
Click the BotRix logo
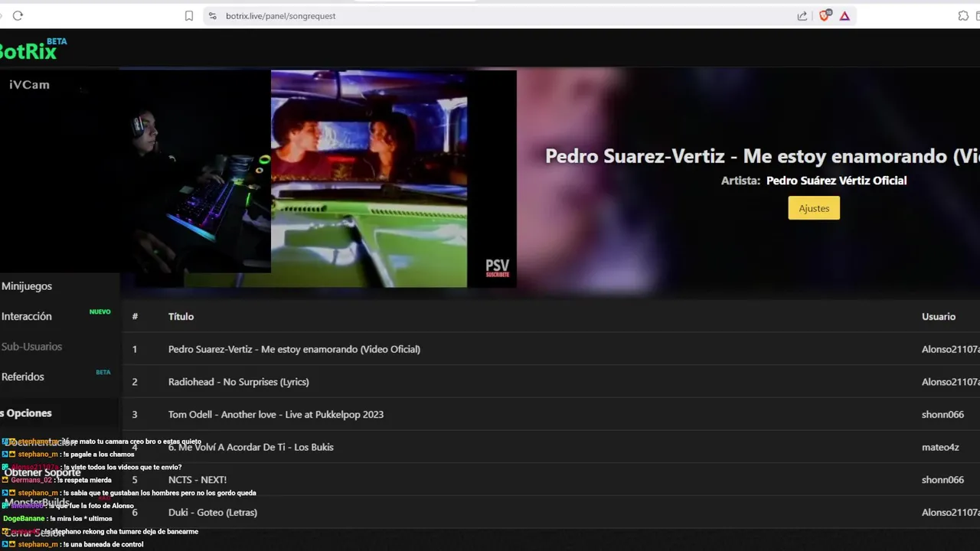click(32, 50)
